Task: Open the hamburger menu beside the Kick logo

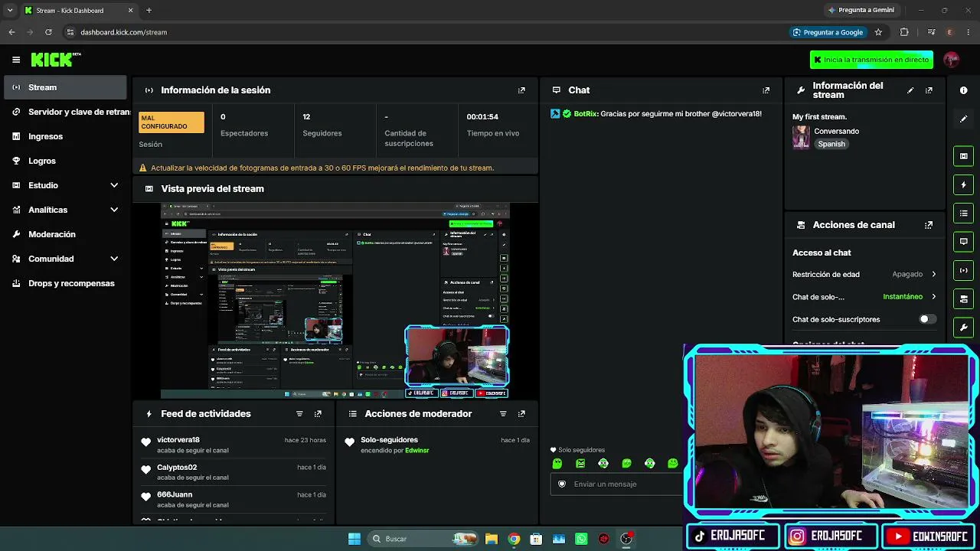Action: (16, 60)
